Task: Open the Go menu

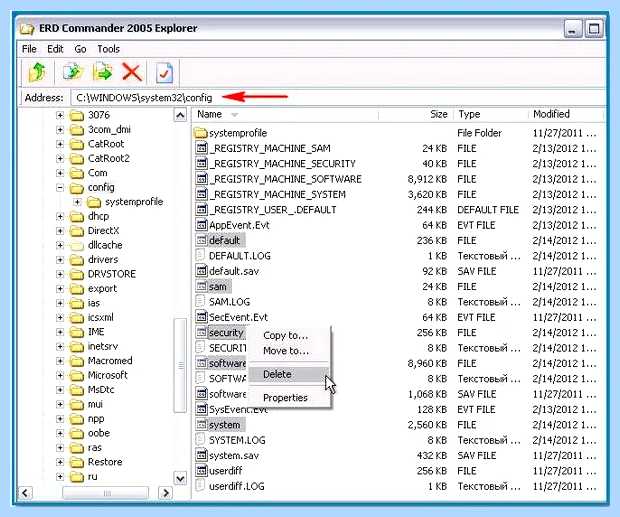Action: click(x=80, y=49)
